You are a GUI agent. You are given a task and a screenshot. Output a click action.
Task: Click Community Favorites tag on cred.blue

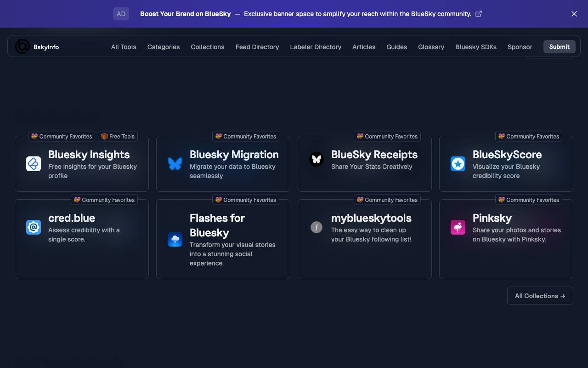(104, 200)
